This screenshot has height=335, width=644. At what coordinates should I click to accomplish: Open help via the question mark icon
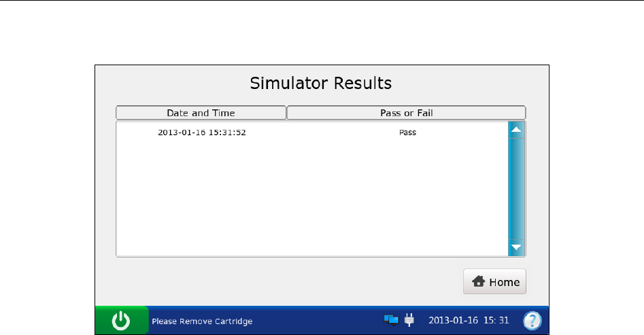[532, 321]
